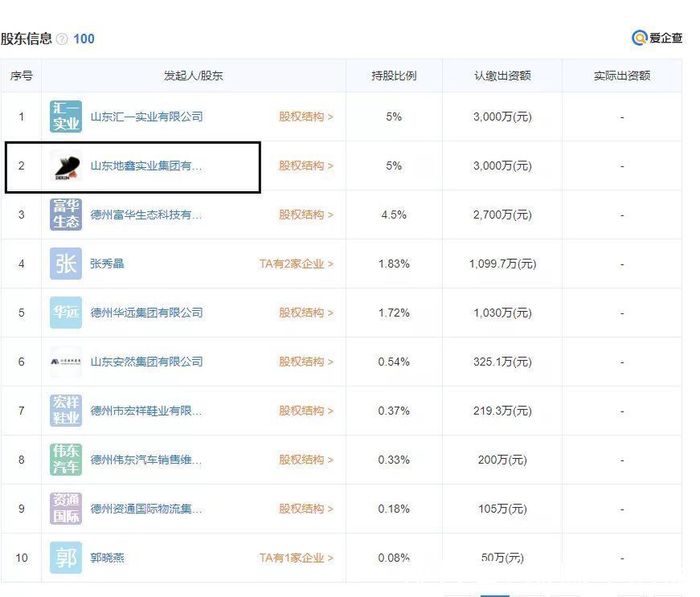Image resolution: width=700 pixels, height=597 pixels.
Task: Click the 爱企查 logo icon
Action: 639,37
